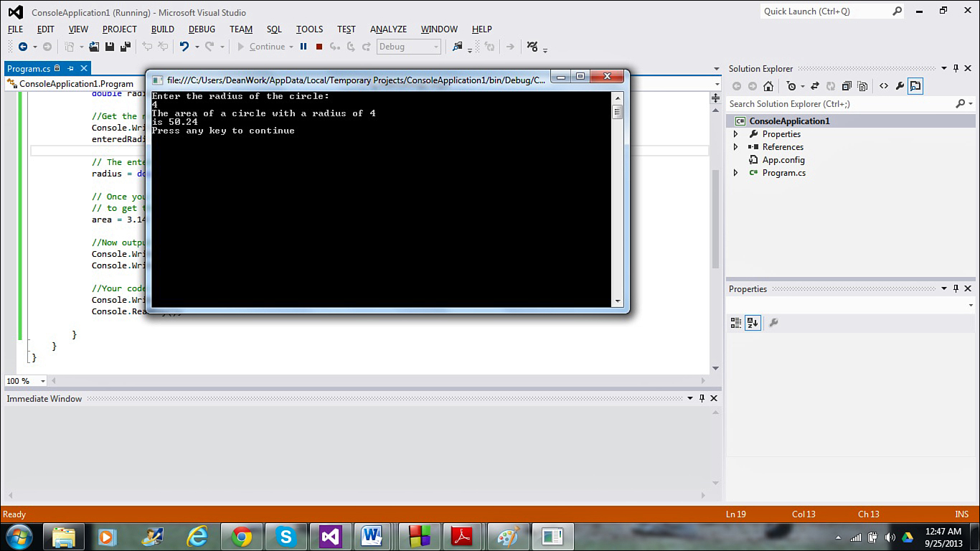Open the TOOLS menu

pos(309,29)
